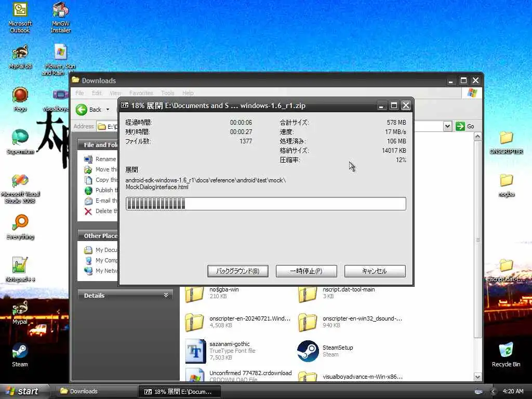Open nogba desktop folder
The image size is (532, 399).
point(506,185)
